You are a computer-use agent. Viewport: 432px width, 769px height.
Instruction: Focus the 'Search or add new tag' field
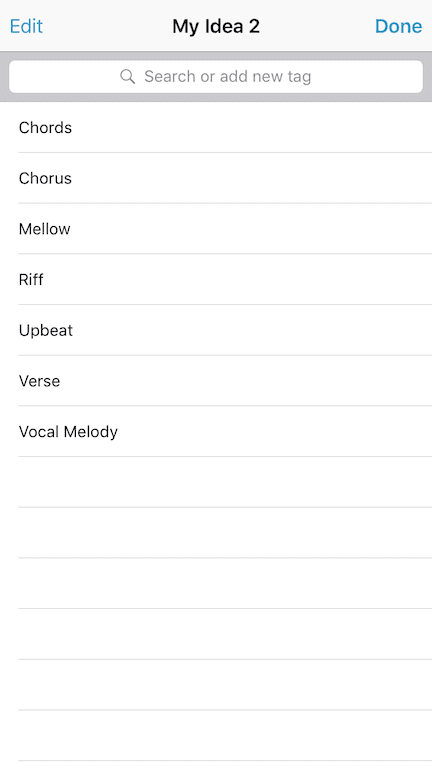(216, 77)
